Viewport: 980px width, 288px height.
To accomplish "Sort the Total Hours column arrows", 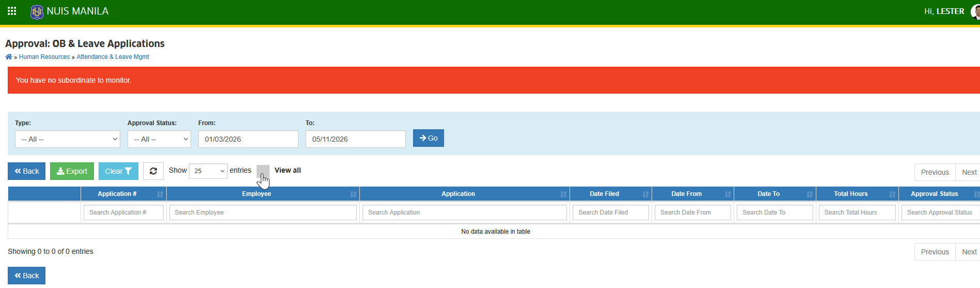I will pyautogui.click(x=892, y=194).
